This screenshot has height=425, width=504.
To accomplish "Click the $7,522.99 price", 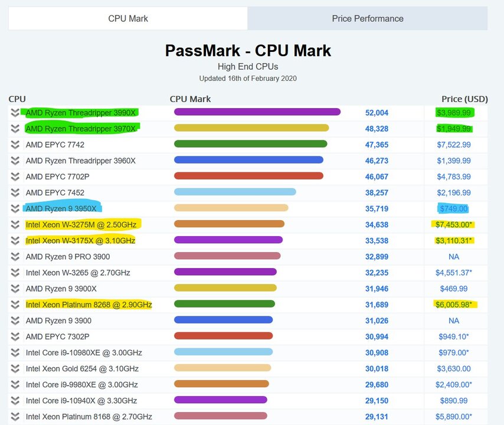I will pyautogui.click(x=453, y=145).
